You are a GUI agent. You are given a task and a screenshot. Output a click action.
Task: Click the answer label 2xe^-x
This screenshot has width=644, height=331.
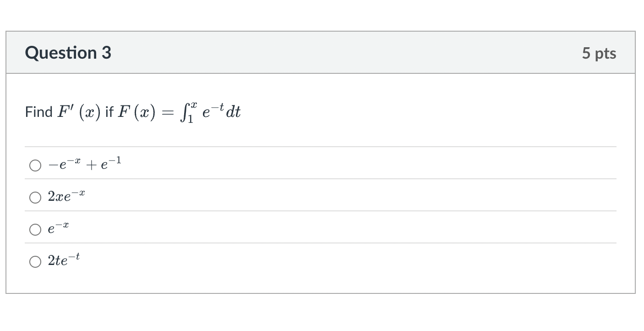66,197
